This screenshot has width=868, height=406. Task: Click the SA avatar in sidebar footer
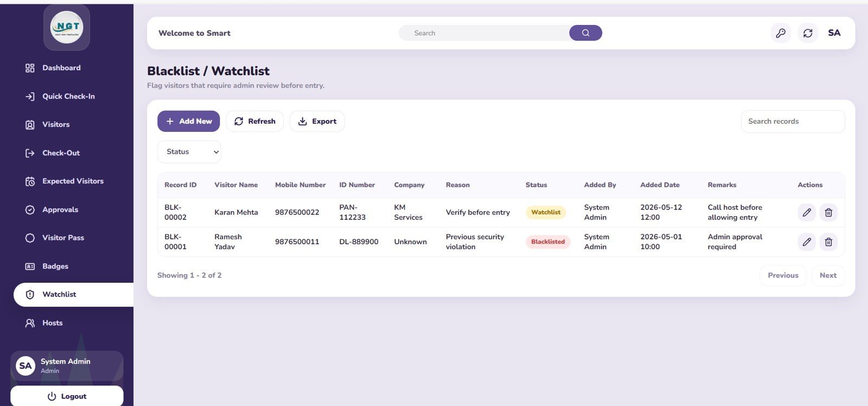(x=25, y=366)
